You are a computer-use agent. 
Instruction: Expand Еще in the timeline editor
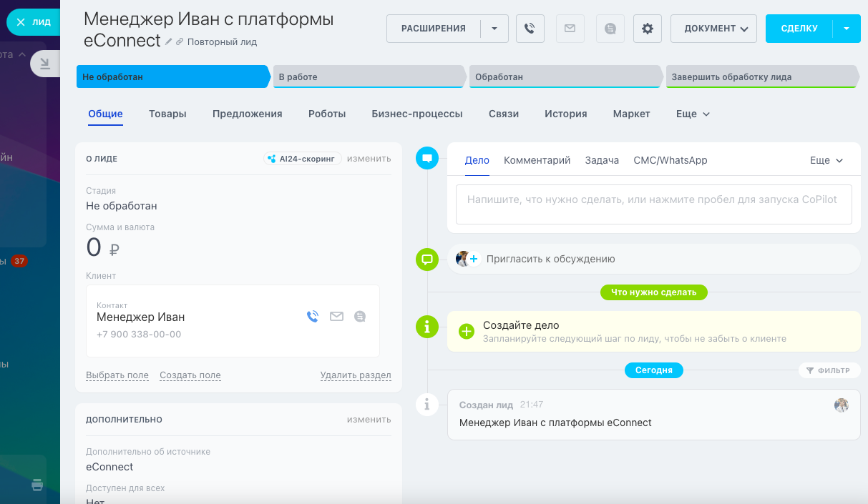[x=826, y=161]
